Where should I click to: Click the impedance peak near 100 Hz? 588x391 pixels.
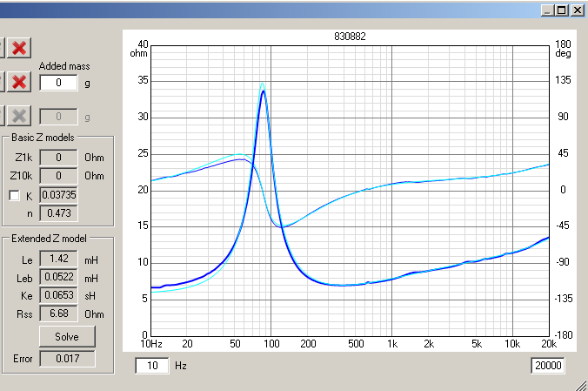click(264, 91)
